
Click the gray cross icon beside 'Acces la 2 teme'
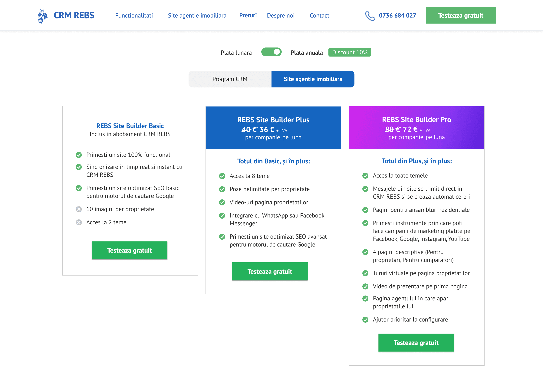click(79, 222)
